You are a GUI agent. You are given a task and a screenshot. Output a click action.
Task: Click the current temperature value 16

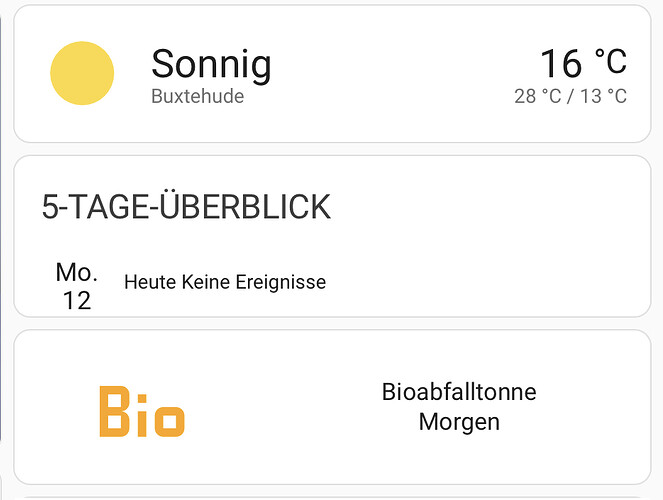tap(561, 64)
